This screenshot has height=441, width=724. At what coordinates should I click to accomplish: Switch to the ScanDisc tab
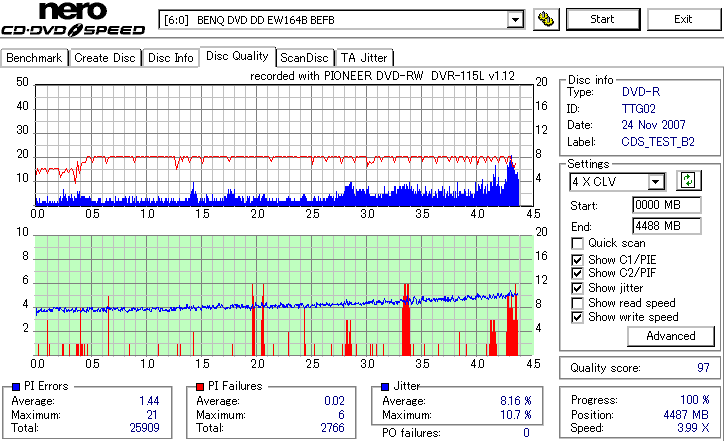(x=304, y=58)
